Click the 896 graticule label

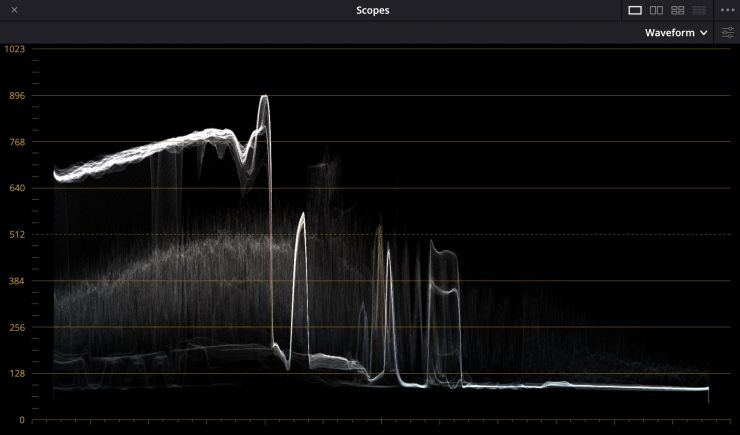(x=16, y=96)
